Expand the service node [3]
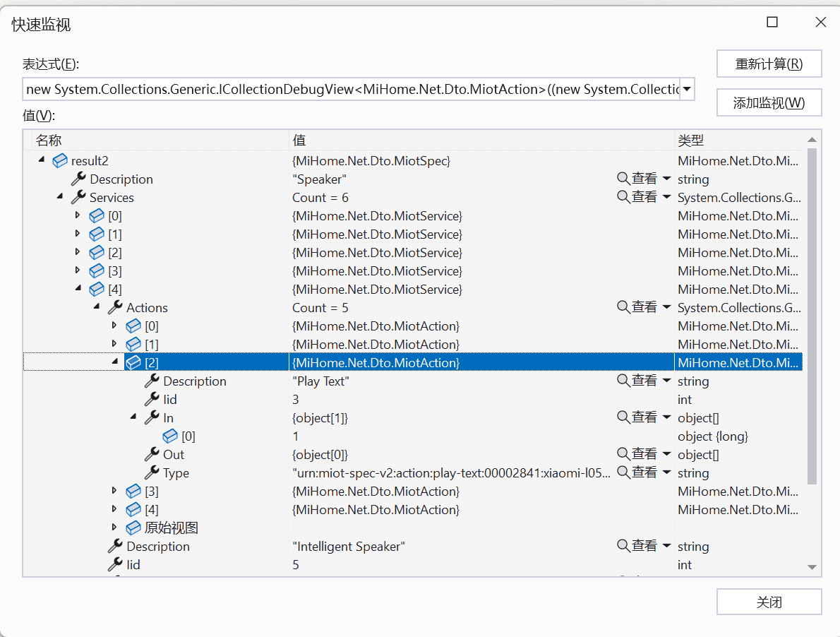This screenshot has height=637, width=840. click(x=78, y=270)
